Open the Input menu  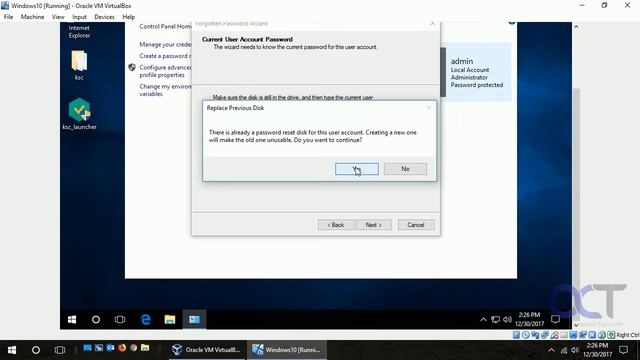pyautogui.click(x=79, y=17)
